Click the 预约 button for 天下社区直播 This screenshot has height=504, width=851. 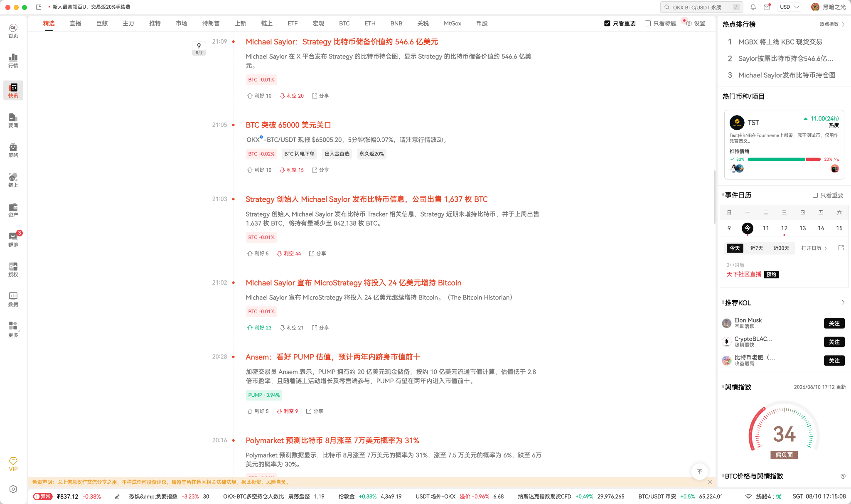point(771,275)
